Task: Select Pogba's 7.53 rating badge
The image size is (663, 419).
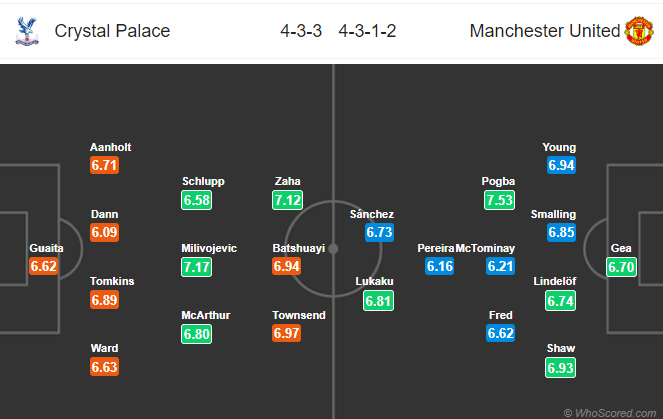Action: (x=498, y=200)
